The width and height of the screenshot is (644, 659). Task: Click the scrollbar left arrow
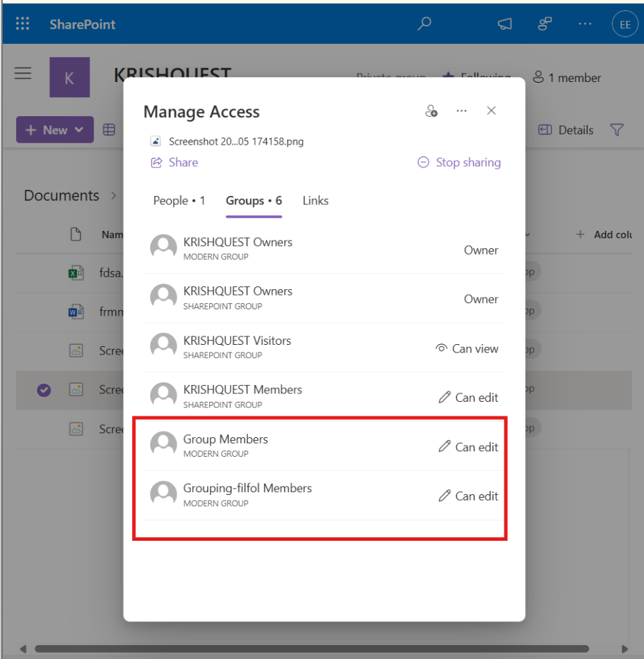click(x=23, y=649)
